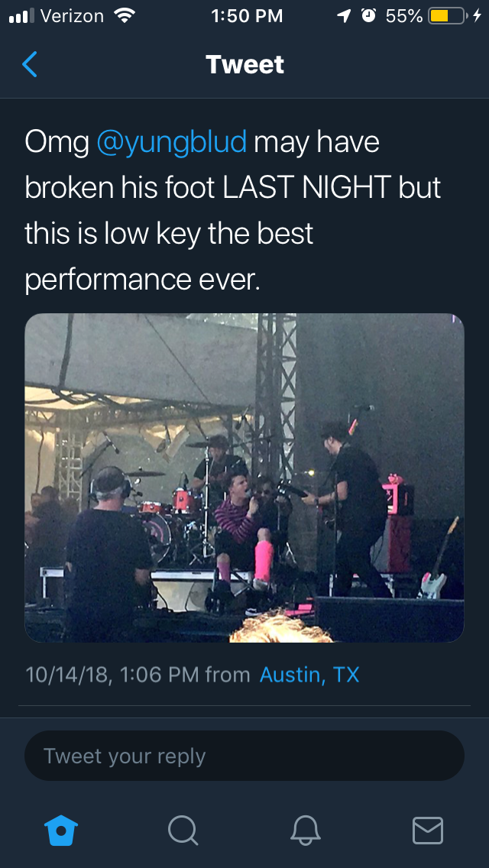
Task: Open the concert photo in the tweet
Action: pos(244,478)
